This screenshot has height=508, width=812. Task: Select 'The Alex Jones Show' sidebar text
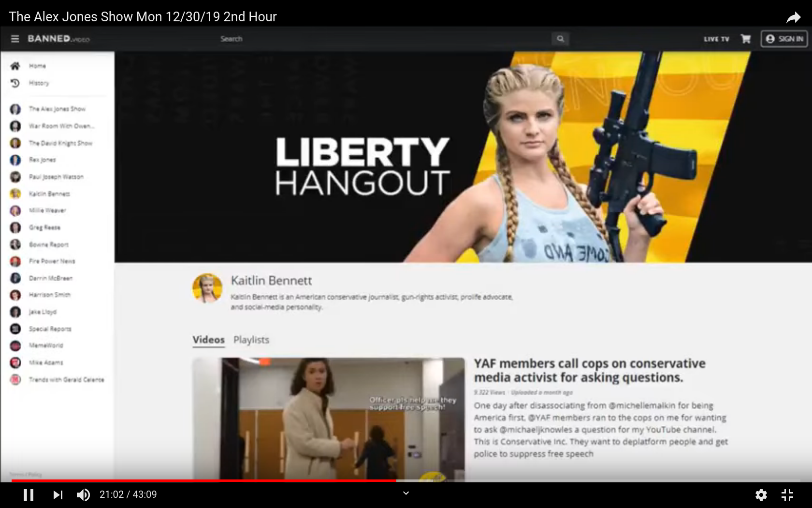coord(57,109)
